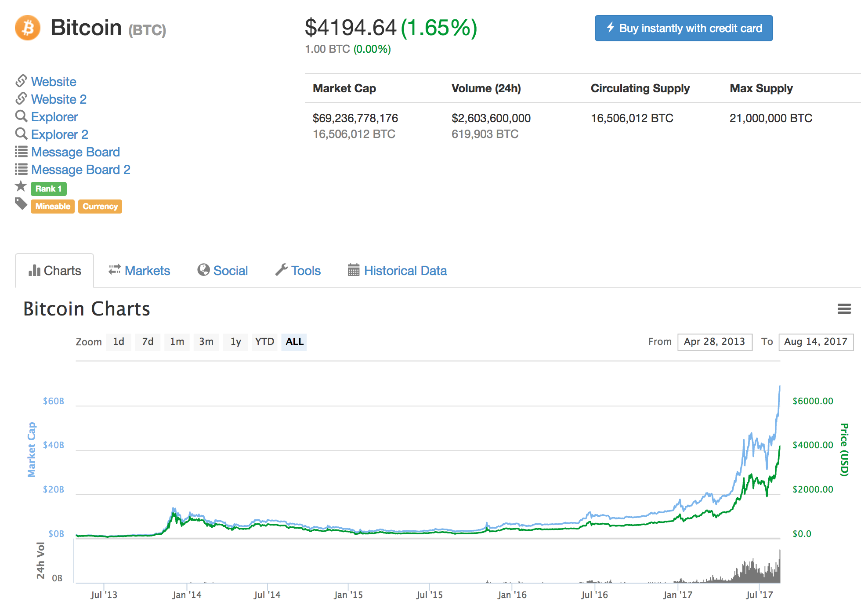Set chart zoom to 1d

119,342
